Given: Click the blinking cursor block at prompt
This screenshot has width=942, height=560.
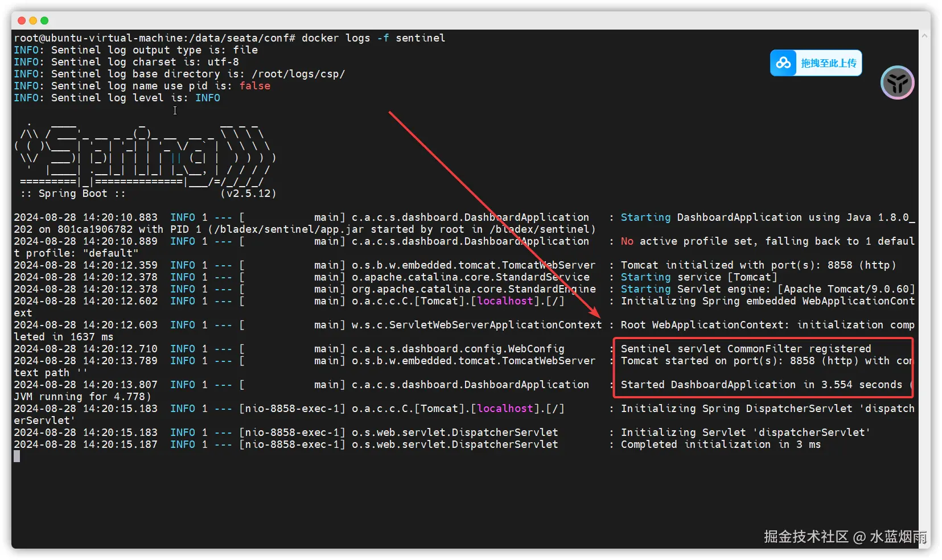Looking at the screenshot, I should coord(17,456).
